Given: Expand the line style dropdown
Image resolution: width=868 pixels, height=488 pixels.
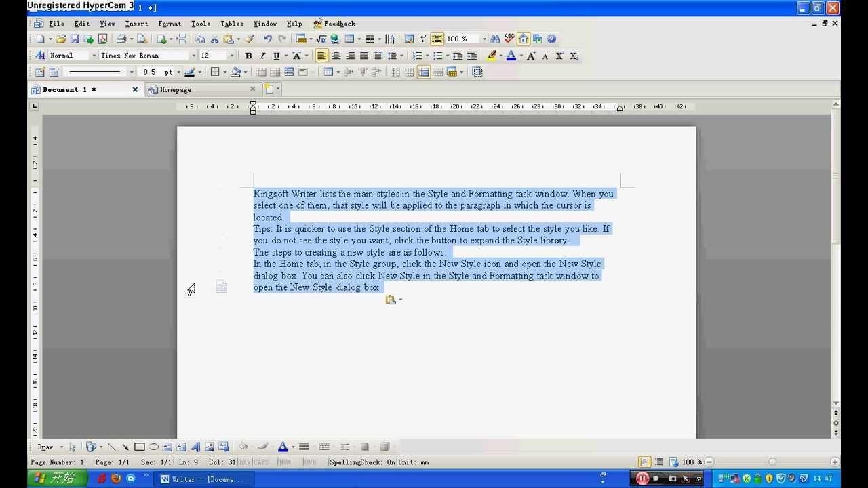Looking at the screenshot, I should tap(132, 72).
